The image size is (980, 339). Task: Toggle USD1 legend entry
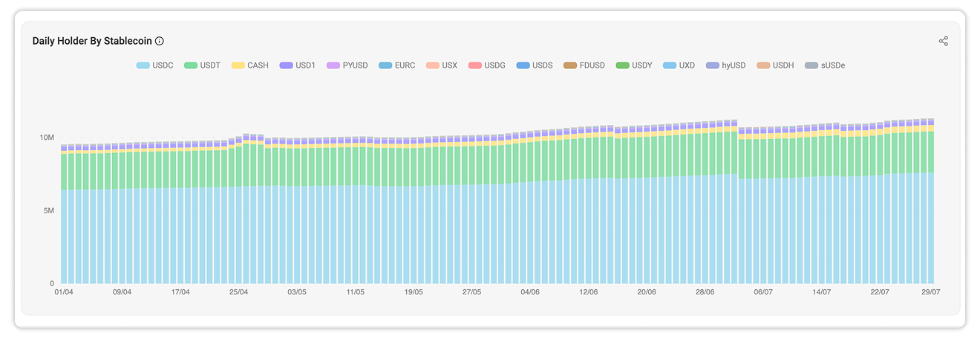tap(298, 65)
